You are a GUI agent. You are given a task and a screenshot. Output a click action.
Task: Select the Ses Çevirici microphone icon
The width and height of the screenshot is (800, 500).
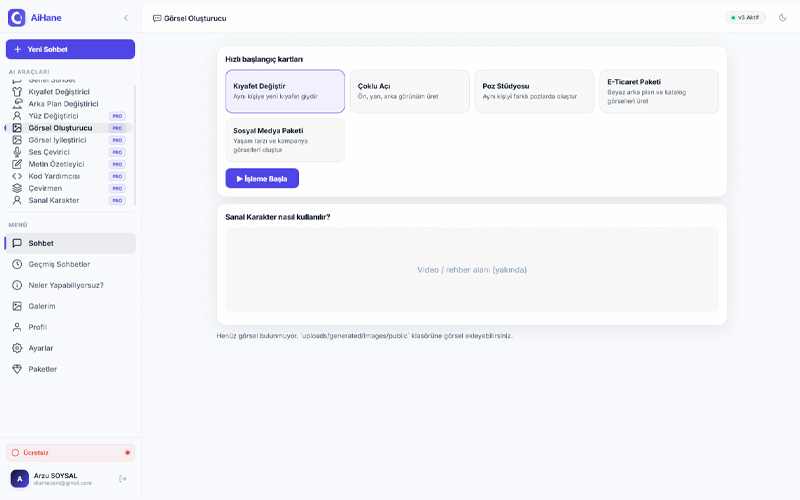(17, 152)
